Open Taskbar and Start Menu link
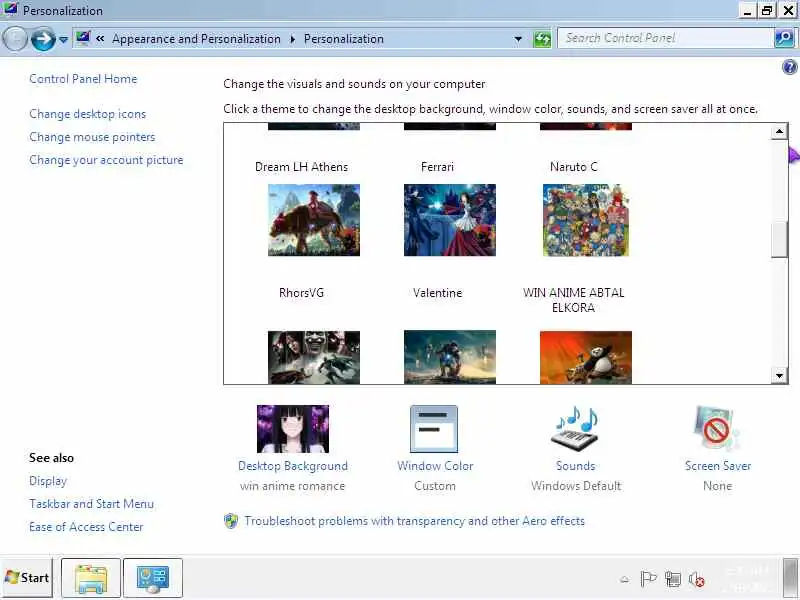800x600 pixels. (x=91, y=504)
